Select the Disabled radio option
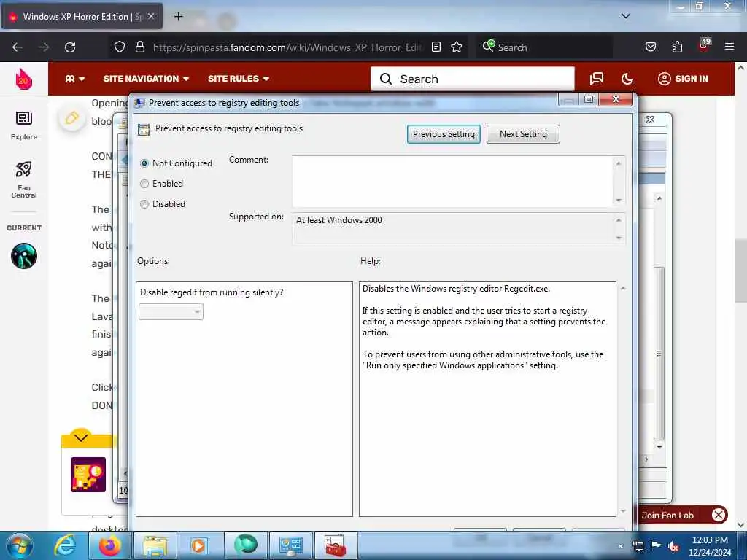Image resolution: width=747 pixels, height=560 pixels. [x=144, y=204]
